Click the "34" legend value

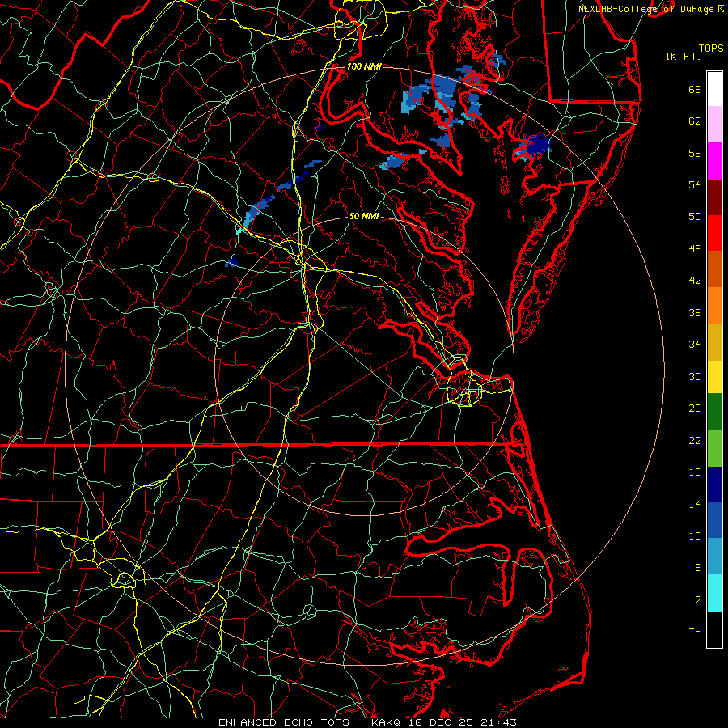tap(695, 345)
